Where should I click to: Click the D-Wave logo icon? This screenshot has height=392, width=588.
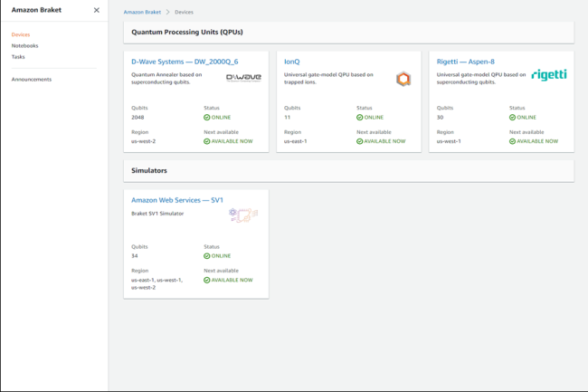[x=243, y=78]
